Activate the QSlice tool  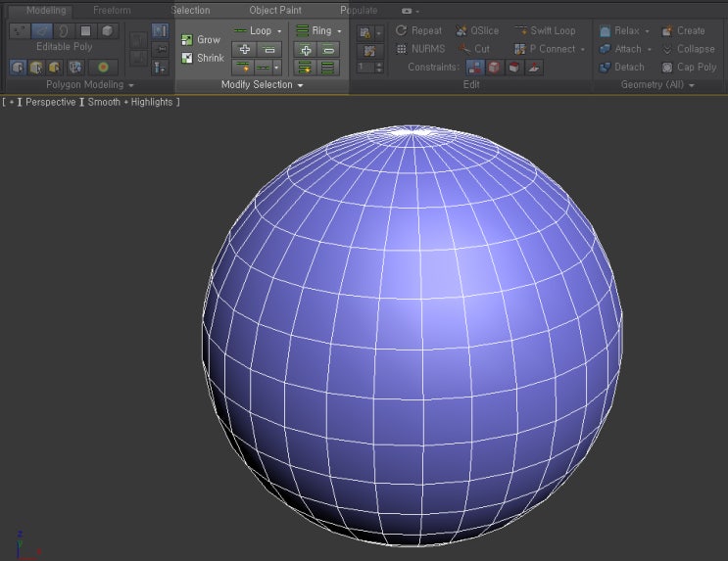point(477,31)
